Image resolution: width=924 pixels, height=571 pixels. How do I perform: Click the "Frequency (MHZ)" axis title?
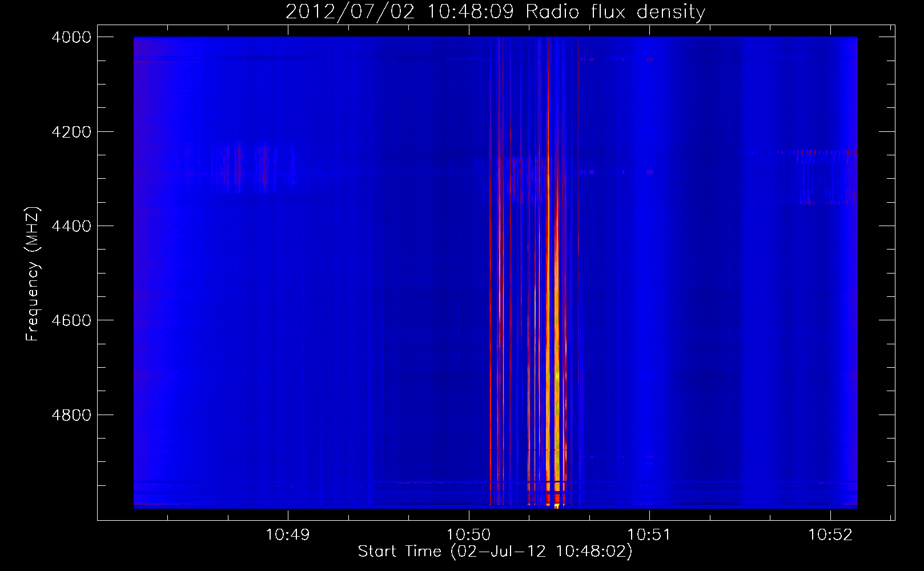[x=33, y=274]
